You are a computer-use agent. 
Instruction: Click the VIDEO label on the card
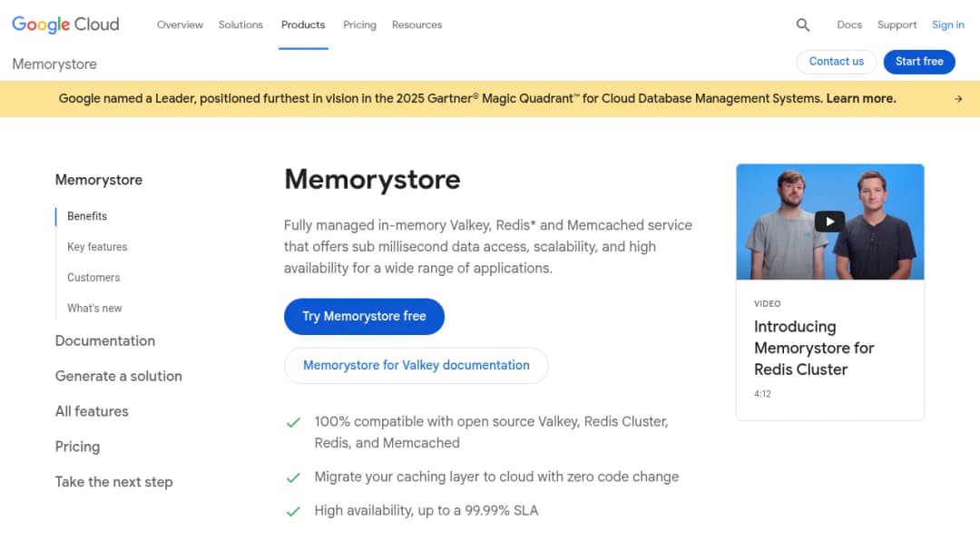click(767, 304)
